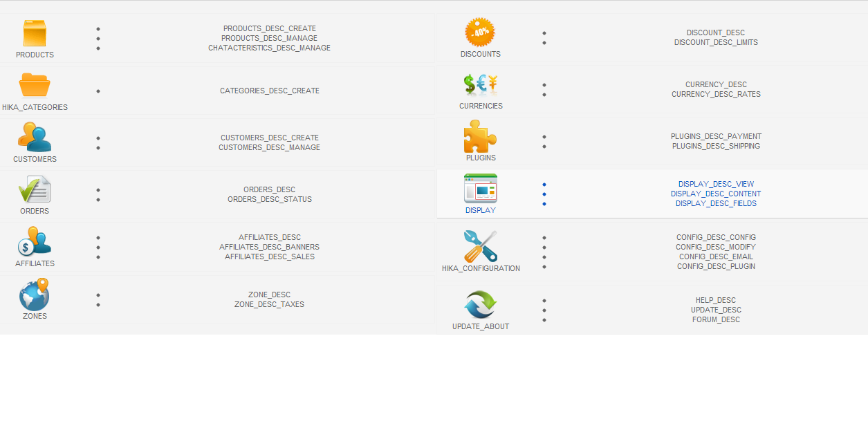The width and height of the screenshot is (868, 448).
Task: Select UPDATE_DESC text
Action: click(716, 310)
